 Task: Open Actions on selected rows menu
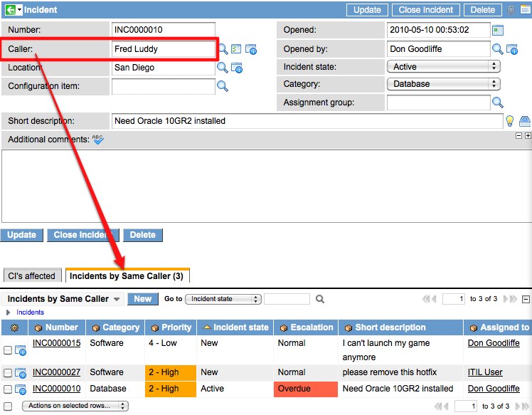75,406
